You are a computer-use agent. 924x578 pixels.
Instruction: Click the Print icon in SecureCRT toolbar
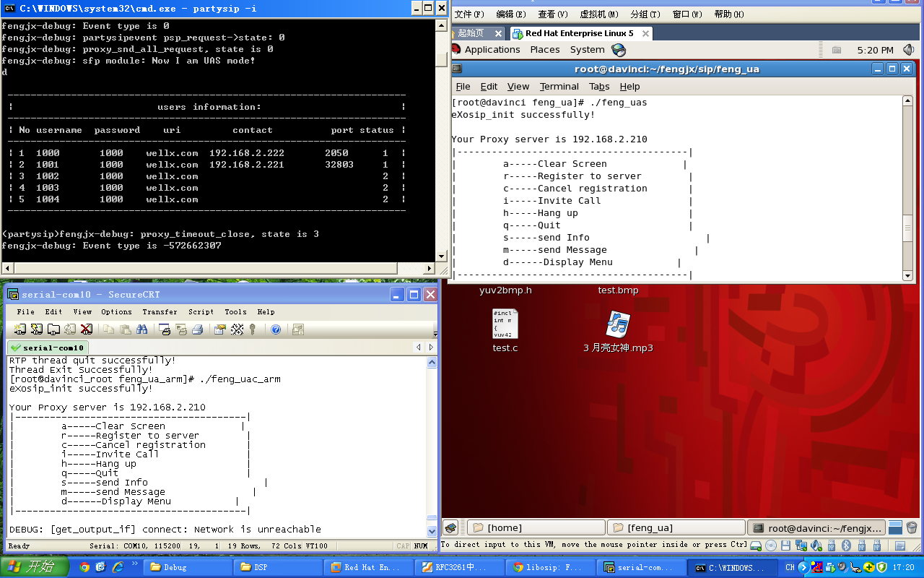point(197,329)
